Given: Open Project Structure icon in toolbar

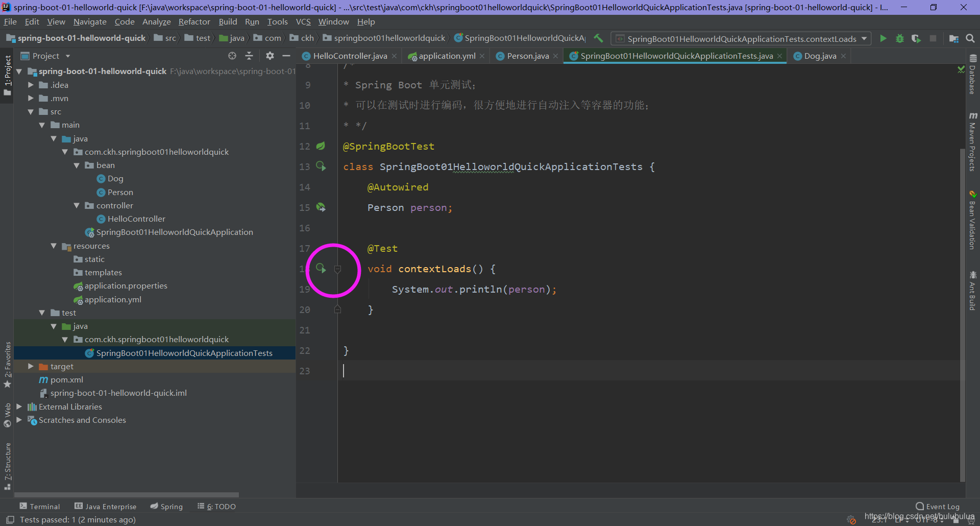Looking at the screenshot, I should 953,38.
